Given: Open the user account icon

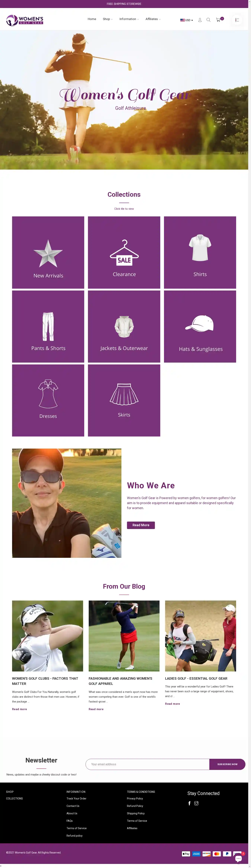Looking at the screenshot, I should point(200,20).
